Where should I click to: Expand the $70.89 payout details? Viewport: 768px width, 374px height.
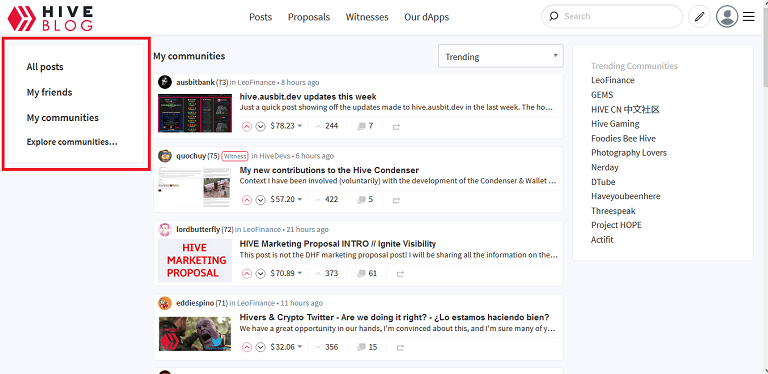tap(286, 273)
